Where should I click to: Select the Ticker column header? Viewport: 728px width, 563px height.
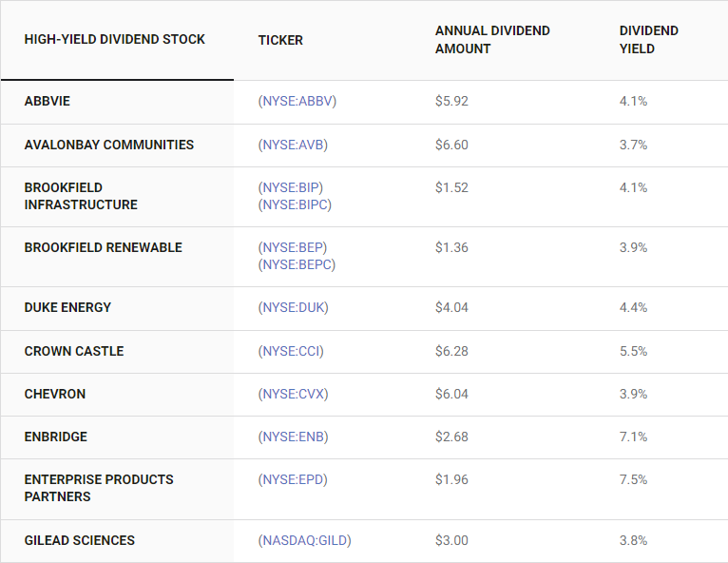pyautogui.click(x=280, y=40)
